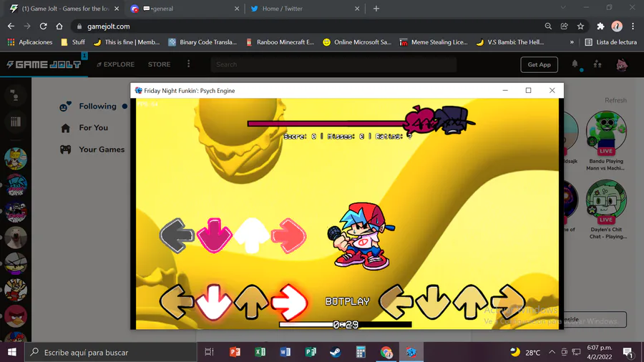644x362 pixels.
Task: Launch PowerPoint from the taskbar
Action: [x=235, y=352]
